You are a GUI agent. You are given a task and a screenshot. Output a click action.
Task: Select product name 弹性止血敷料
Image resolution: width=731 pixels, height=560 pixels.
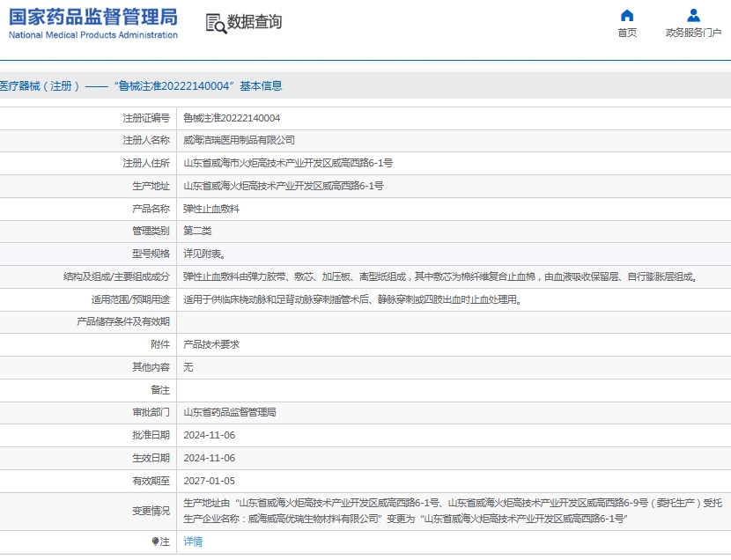[x=211, y=209]
